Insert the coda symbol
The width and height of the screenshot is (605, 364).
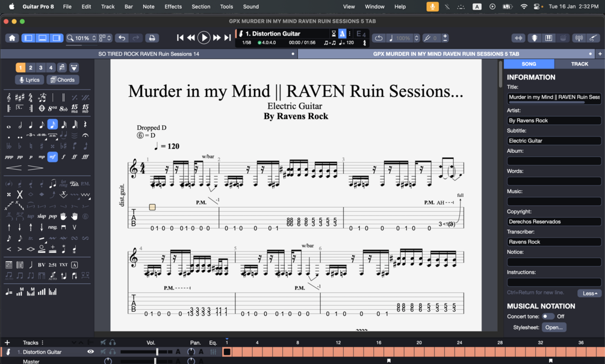click(x=42, y=108)
